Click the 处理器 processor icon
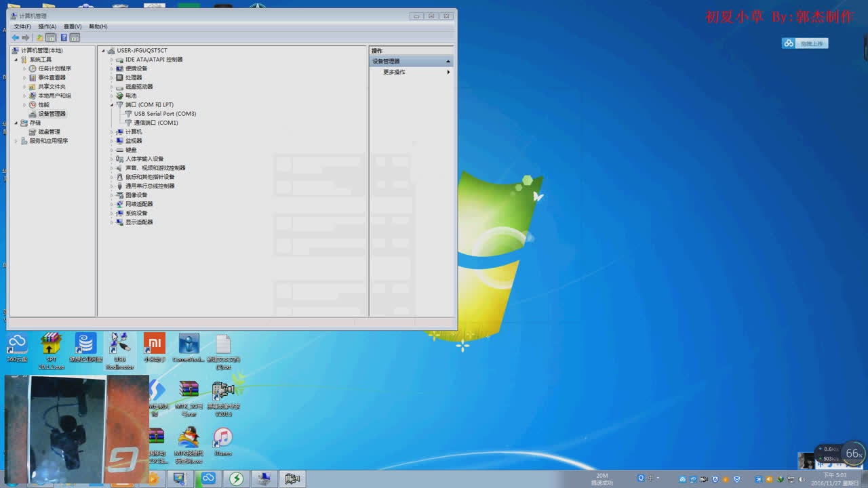 coord(120,77)
